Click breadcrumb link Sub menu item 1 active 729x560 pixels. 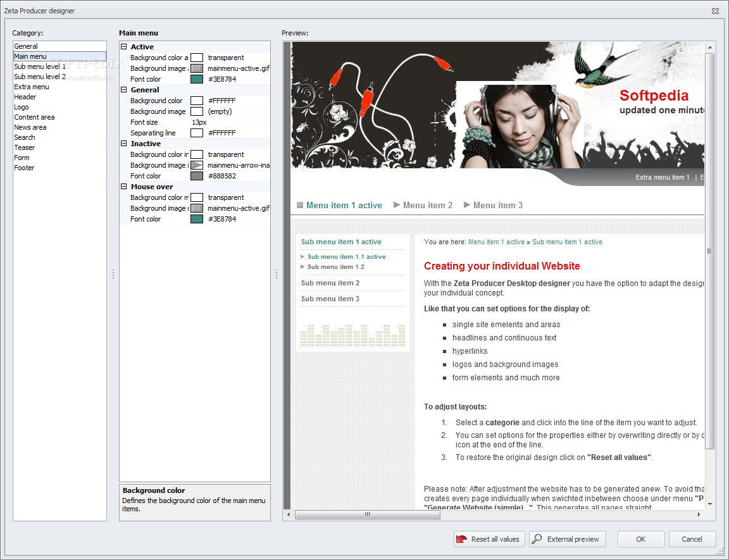click(567, 242)
